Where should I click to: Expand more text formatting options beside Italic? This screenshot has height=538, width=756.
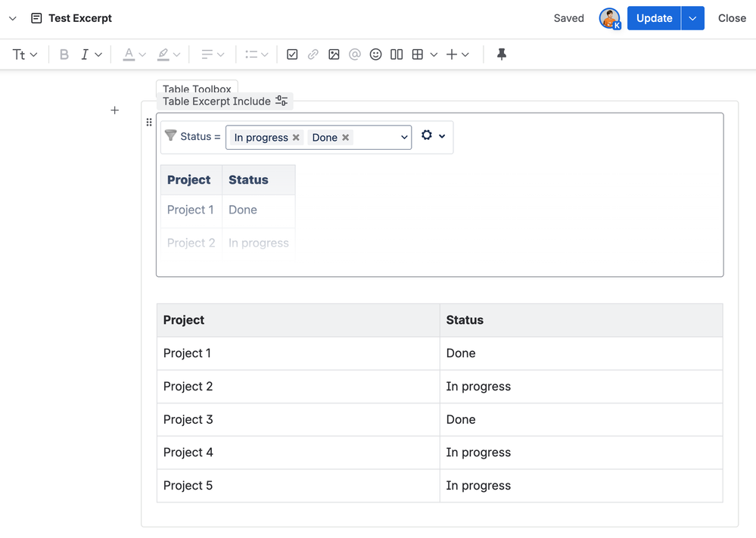click(98, 54)
